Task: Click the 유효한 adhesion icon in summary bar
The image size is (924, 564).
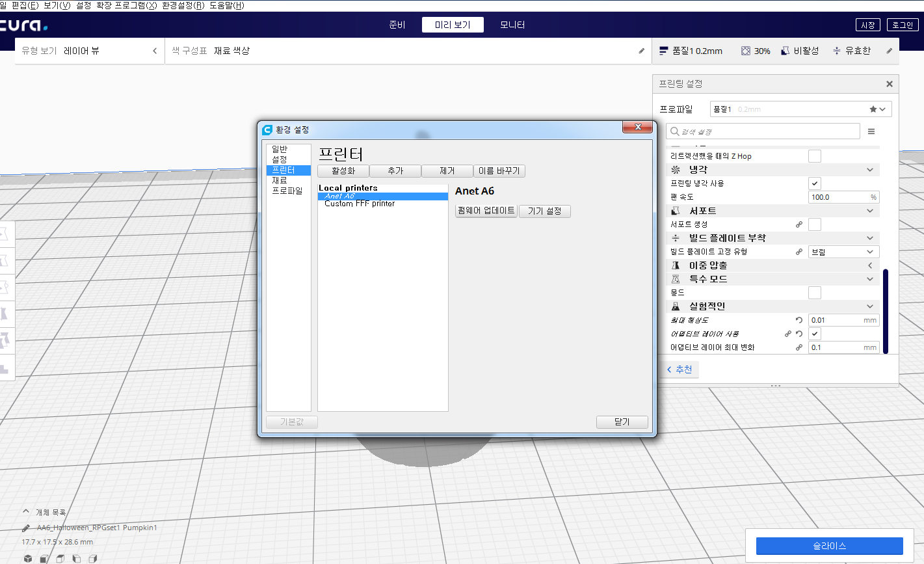Action: point(837,51)
